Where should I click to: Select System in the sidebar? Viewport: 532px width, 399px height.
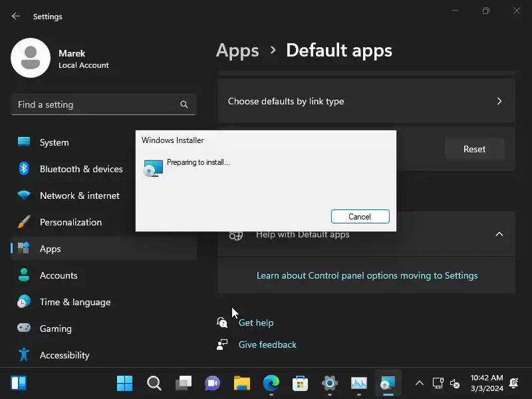pos(104,142)
